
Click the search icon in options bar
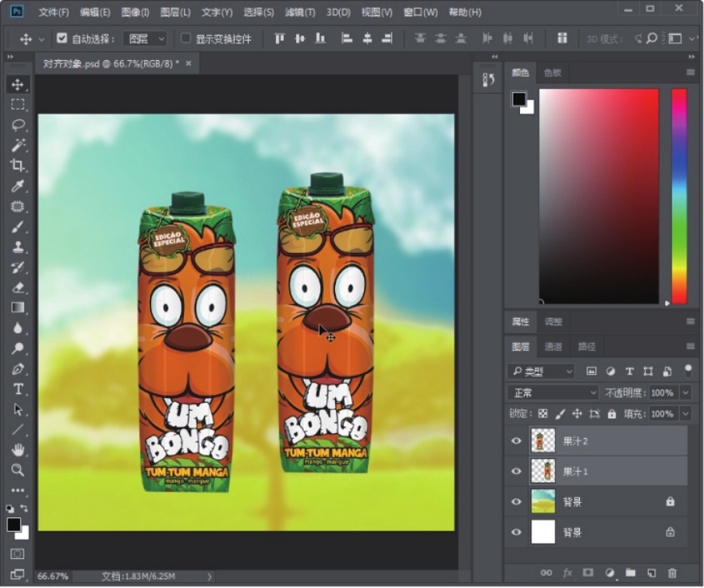pyautogui.click(x=651, y=39)
